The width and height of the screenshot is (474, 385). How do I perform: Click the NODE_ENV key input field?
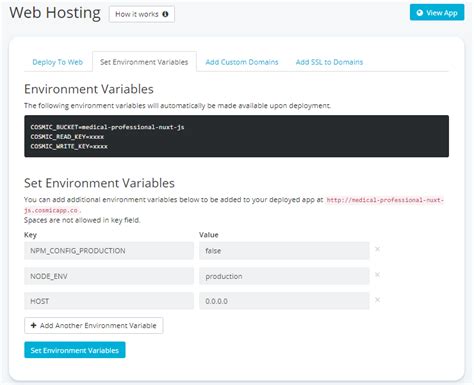[x=109, y=276]
